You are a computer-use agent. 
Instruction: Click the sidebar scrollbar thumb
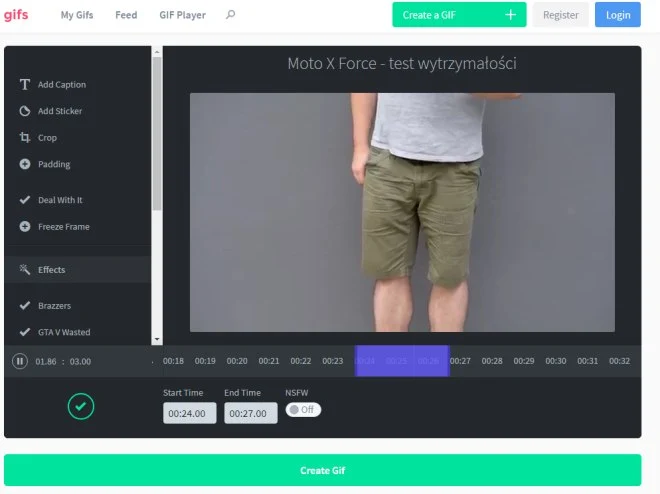tap(157, 134)
